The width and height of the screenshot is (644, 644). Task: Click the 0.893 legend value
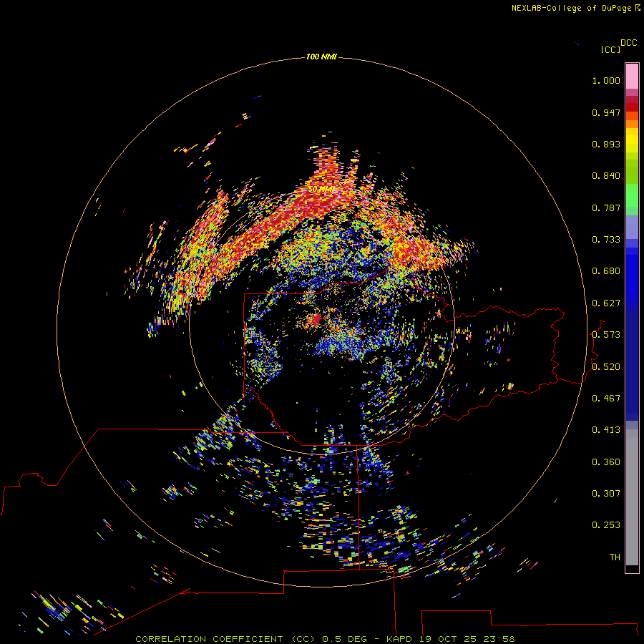[x=606, y=144]
